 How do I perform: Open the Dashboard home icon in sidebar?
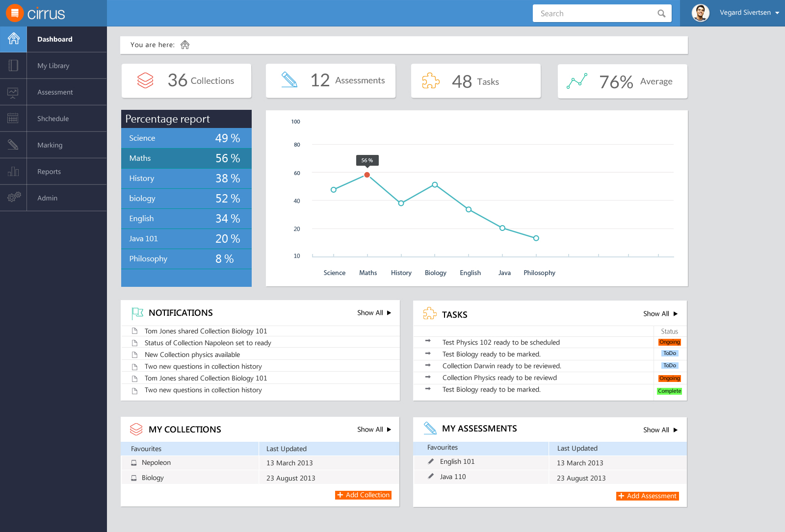[13, 39]
